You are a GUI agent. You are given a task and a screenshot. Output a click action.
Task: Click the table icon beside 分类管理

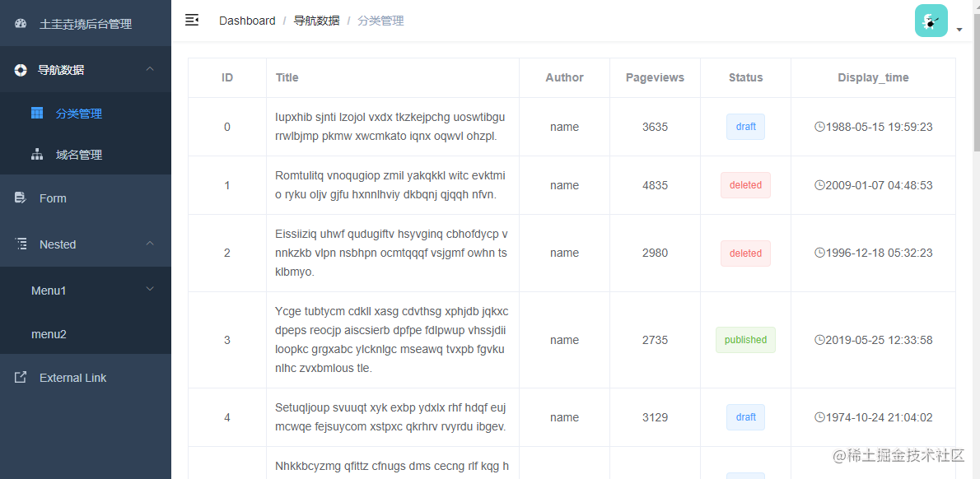click(37, 113)
